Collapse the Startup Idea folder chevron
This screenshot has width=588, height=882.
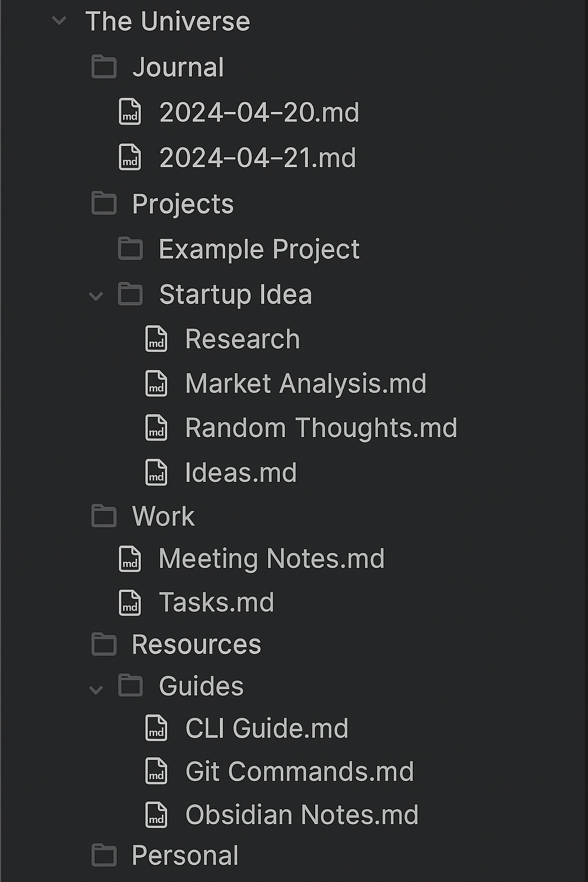(x=96, y=296)
